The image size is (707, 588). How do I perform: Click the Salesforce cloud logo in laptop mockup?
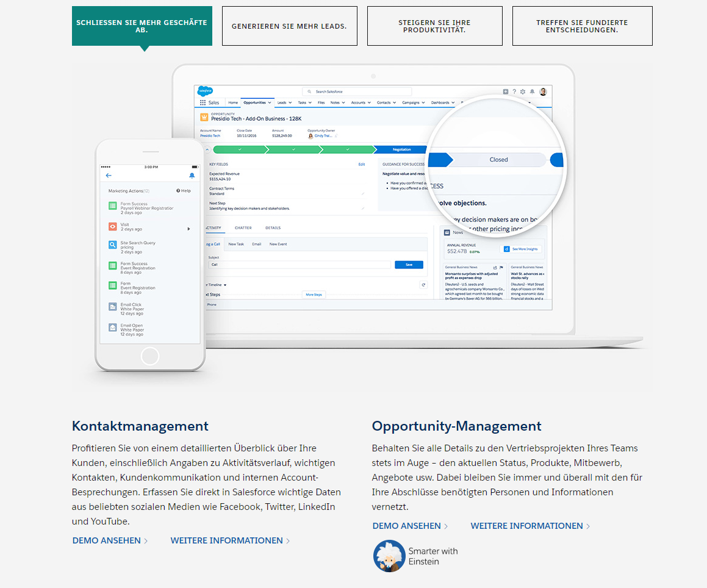pos(205,91)
